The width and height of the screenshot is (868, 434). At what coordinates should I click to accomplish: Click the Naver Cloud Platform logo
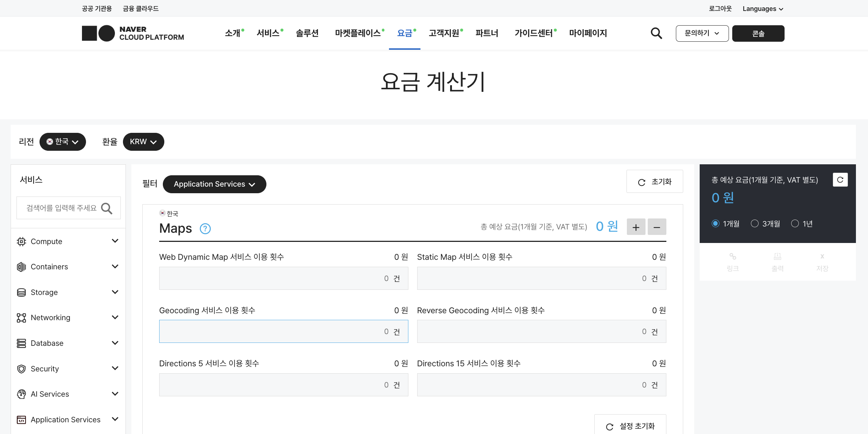click(133, 33)
